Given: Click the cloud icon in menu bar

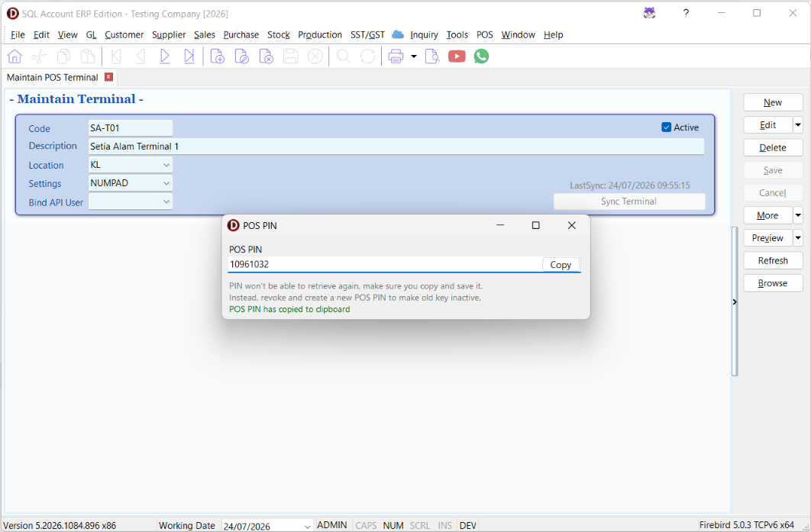Looking at the screenshot, I should (397, 34).
